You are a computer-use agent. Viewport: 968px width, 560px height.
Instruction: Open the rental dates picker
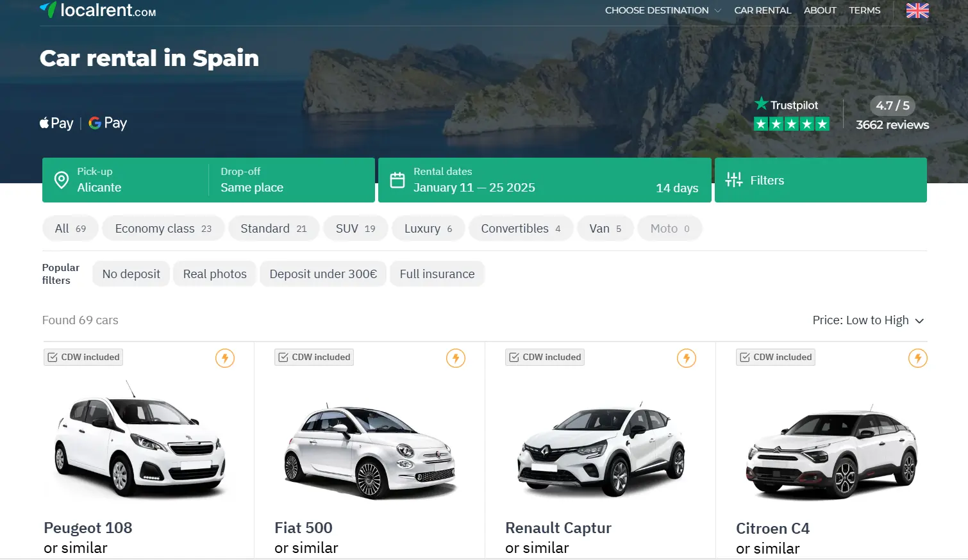(x=545, y=180)
